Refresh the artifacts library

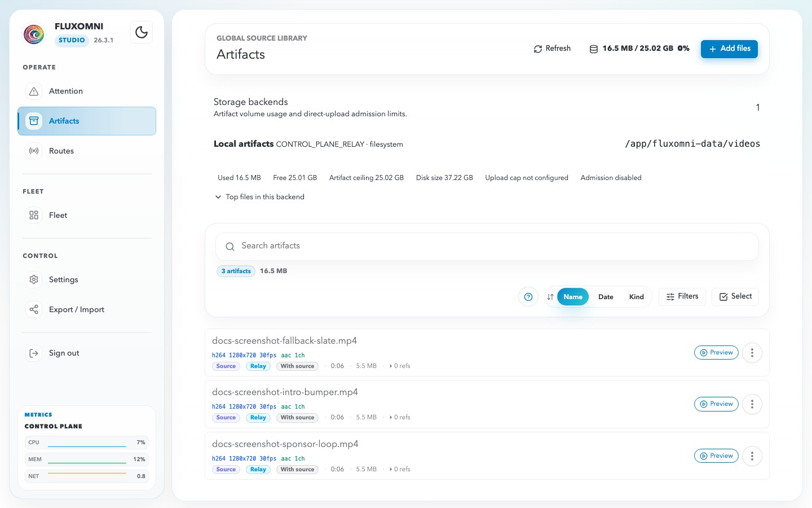(x=552, y=49)
